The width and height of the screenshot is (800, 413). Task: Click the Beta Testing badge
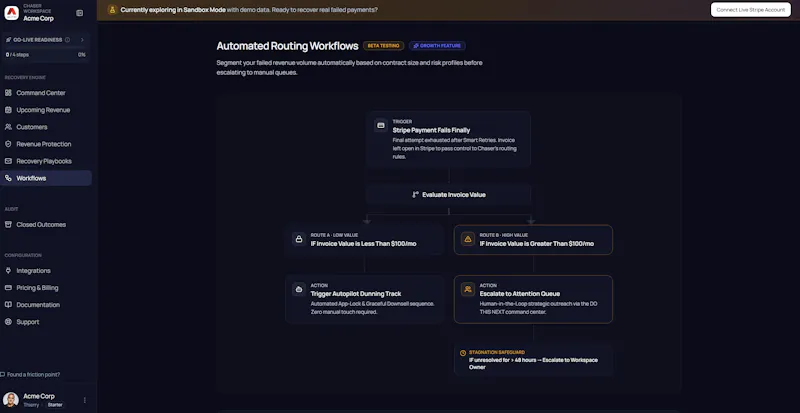click(383, 46)
